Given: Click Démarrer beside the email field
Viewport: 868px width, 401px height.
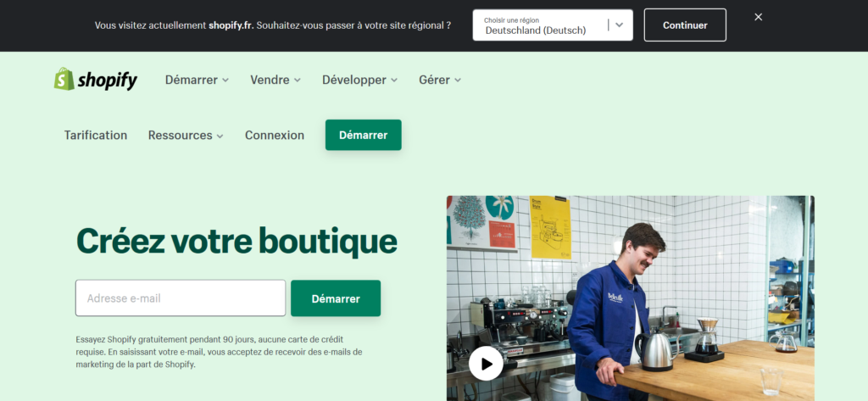Looking at the screenshot, I should (336, 298).
